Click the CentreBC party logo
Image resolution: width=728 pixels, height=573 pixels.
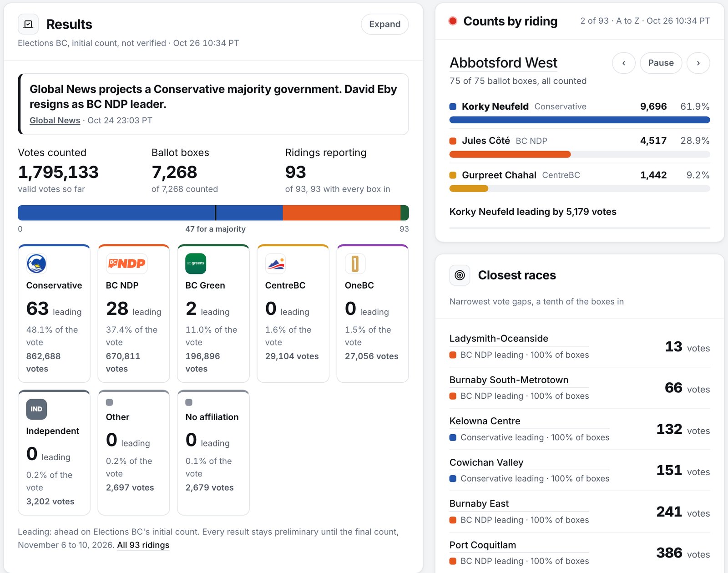(x=276, y=264)
